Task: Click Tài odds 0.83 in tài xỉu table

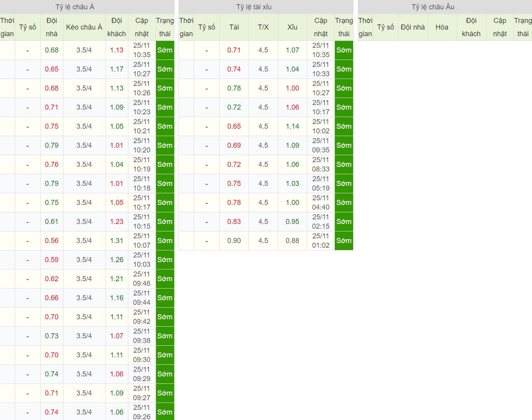Action: [234, 222]
